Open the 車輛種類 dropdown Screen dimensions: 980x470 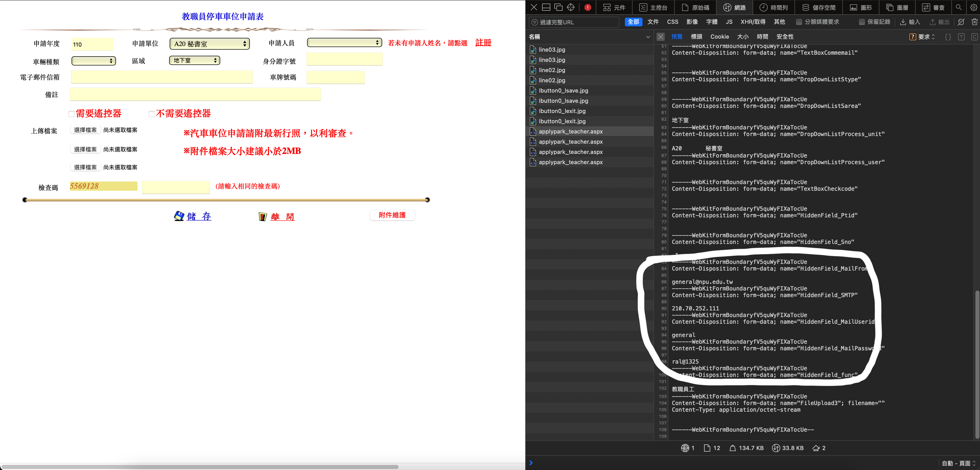click(x=94, y=61)
